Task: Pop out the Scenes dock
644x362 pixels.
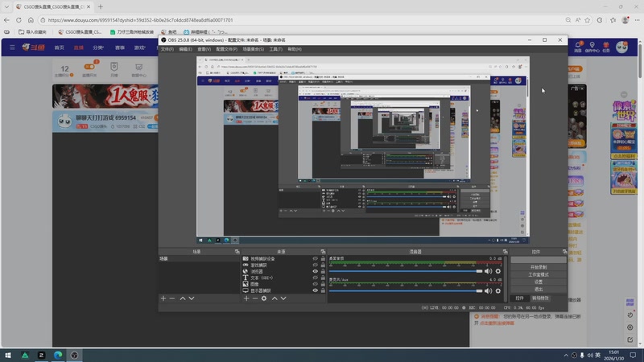Action: click(x=237, y=252)
